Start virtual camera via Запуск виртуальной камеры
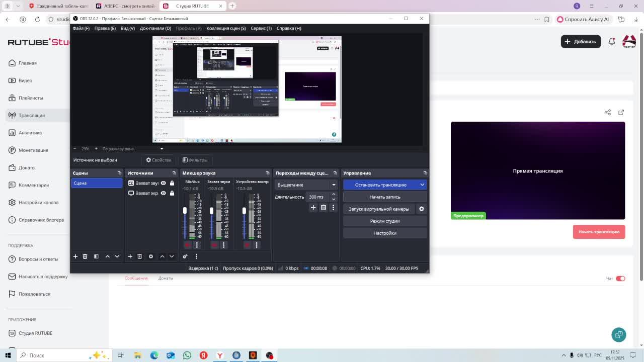Screen dimensions: 644x362 click(x=379, y=209)
